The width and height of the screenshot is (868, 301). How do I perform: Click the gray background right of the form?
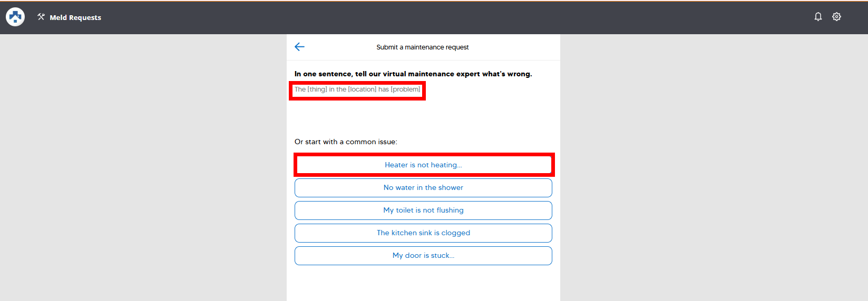[x=711, y=168]
